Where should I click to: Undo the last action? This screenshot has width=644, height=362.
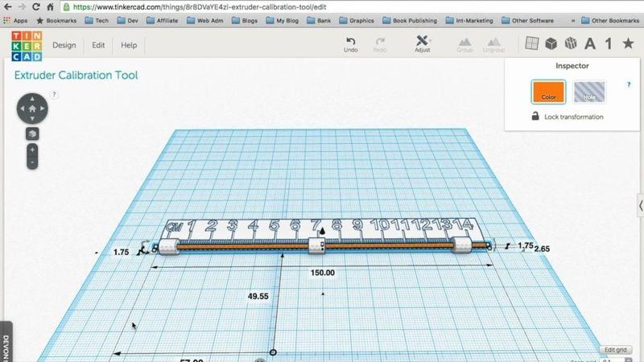tap(350, 44)
